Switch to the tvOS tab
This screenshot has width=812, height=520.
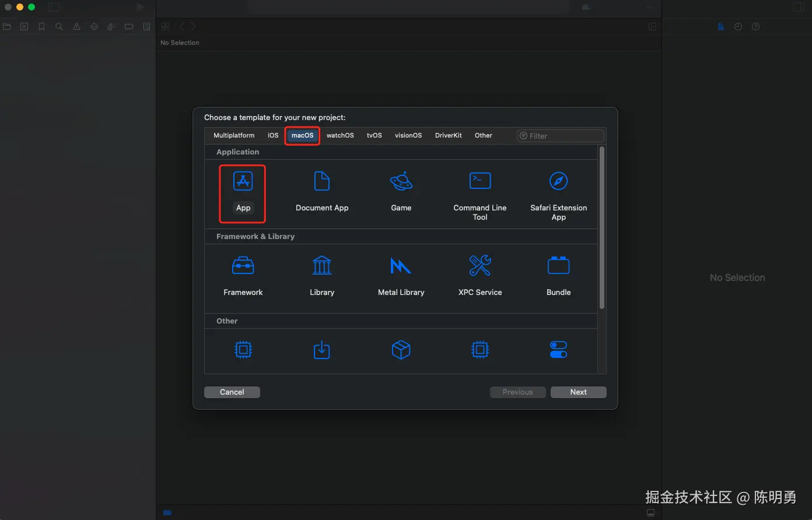[x=374, y=135]
